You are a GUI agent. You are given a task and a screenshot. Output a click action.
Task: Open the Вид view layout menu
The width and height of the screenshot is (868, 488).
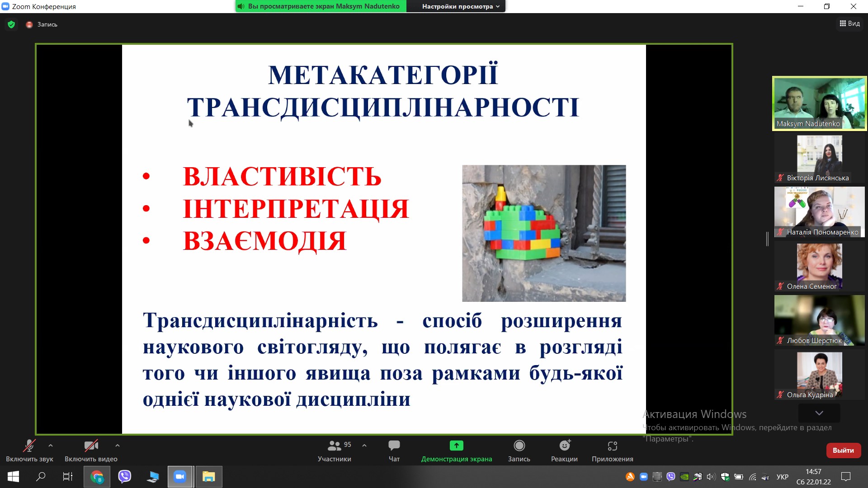(849, 23)
